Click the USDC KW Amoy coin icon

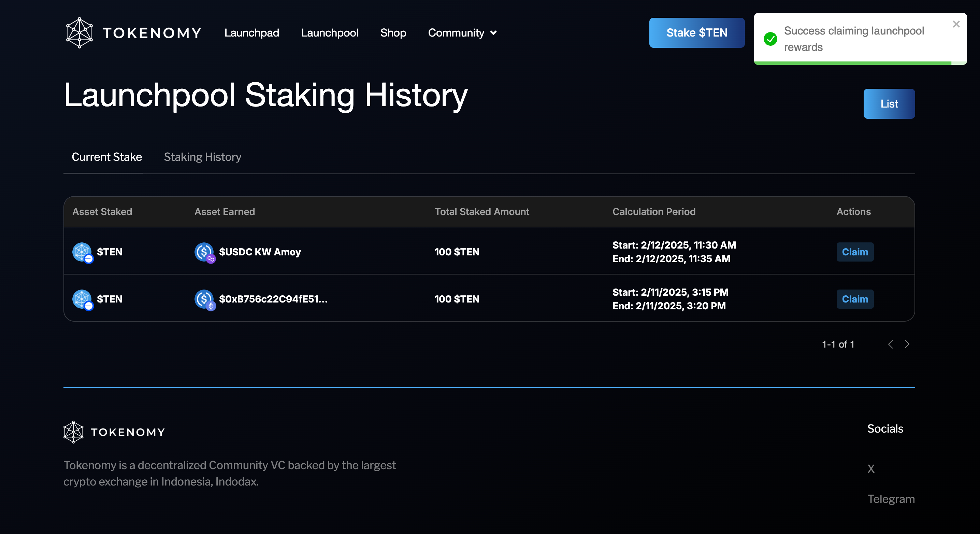[204, 252]
